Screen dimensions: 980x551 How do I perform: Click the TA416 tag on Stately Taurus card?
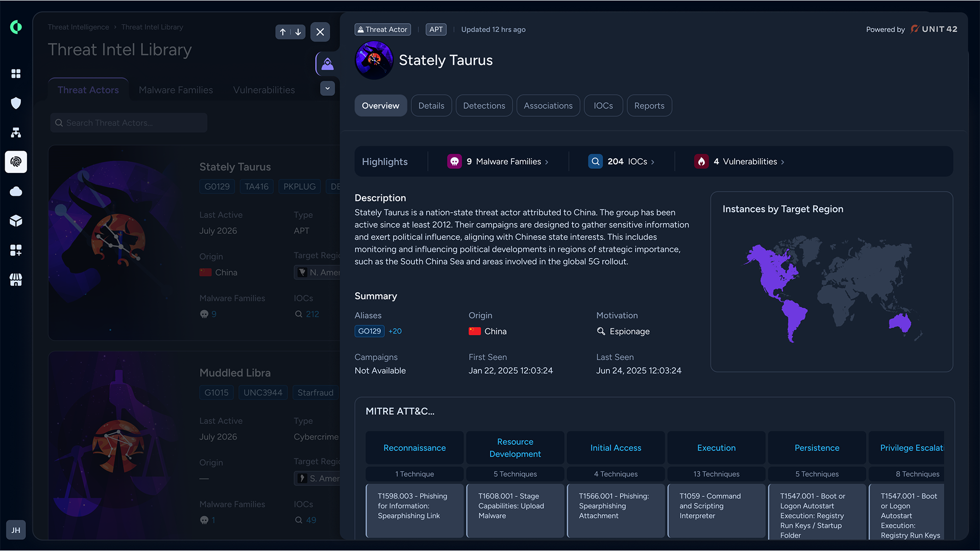pyautogui.click(x=256, y=187)
